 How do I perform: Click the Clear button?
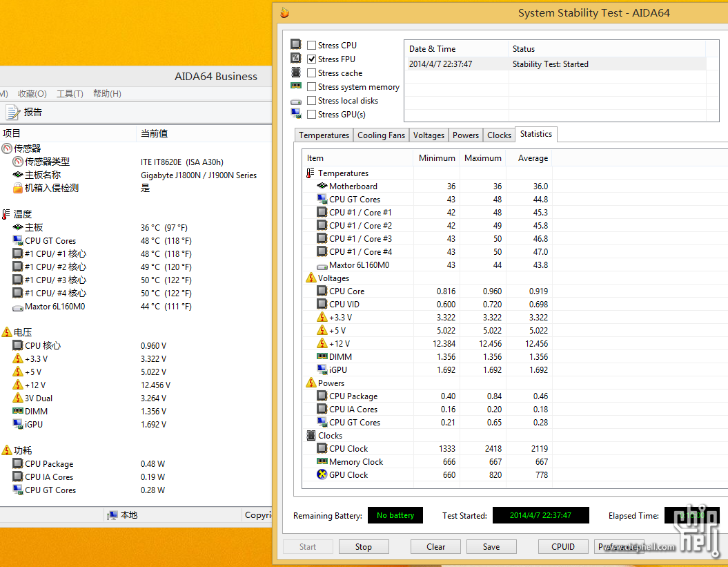(x=435, y=547)
